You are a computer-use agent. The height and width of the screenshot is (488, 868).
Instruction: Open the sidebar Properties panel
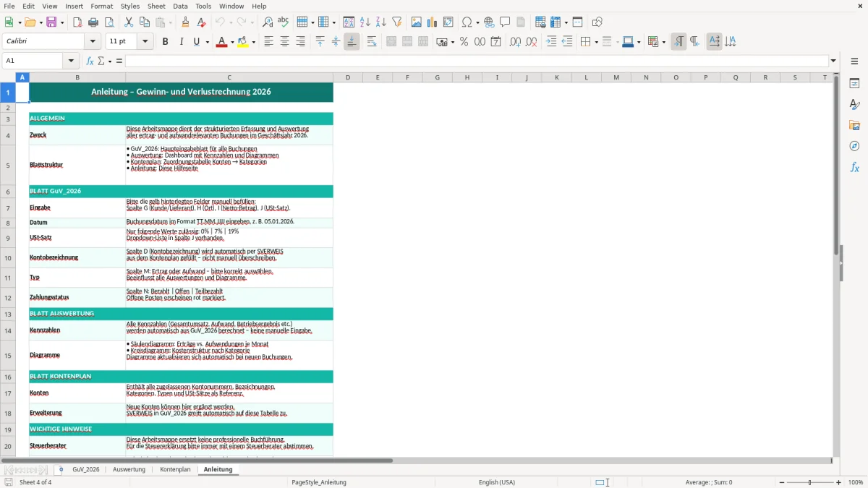pos(854,84)
